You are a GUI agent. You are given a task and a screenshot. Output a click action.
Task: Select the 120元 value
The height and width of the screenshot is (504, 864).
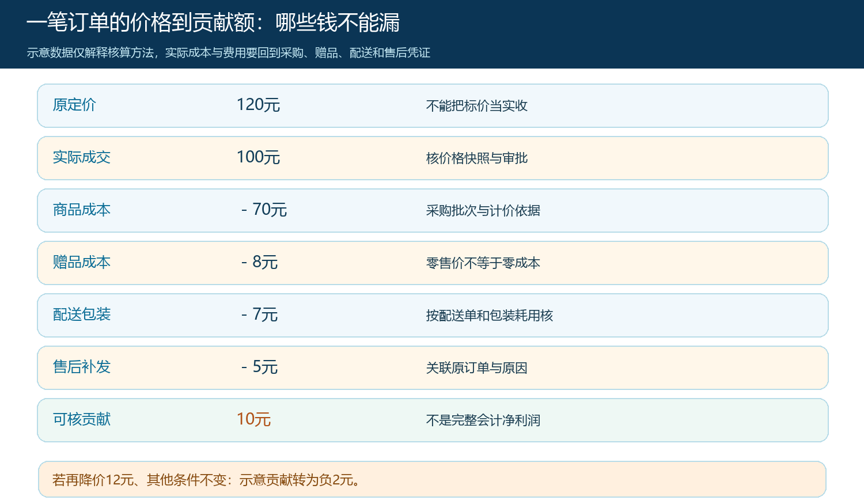258,105
